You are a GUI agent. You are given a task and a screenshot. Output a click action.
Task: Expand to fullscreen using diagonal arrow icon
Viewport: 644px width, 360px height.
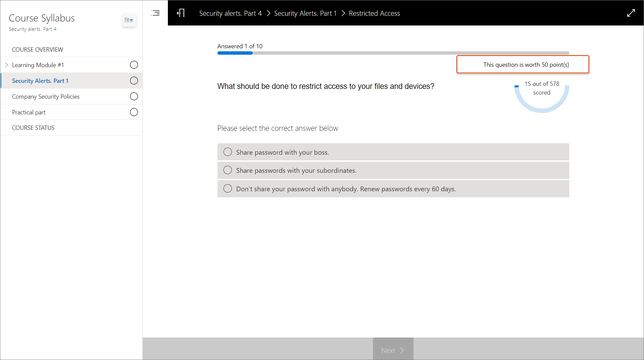pos(631,13)
